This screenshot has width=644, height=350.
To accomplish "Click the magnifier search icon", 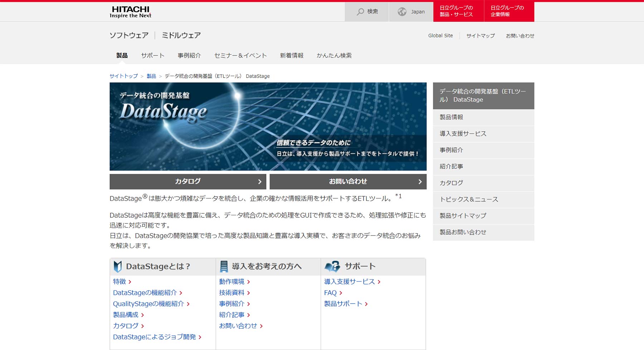I will pos(360,12).
